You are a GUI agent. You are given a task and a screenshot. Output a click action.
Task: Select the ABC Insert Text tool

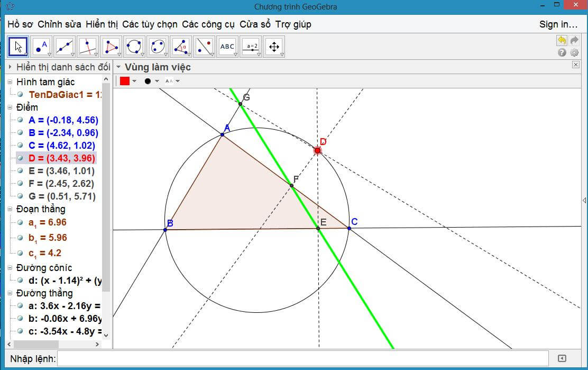[227, 47]
